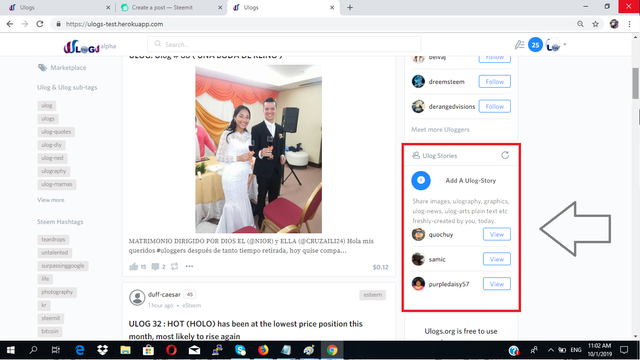Click the search field in Ulogs header

[x=284, y=44]
